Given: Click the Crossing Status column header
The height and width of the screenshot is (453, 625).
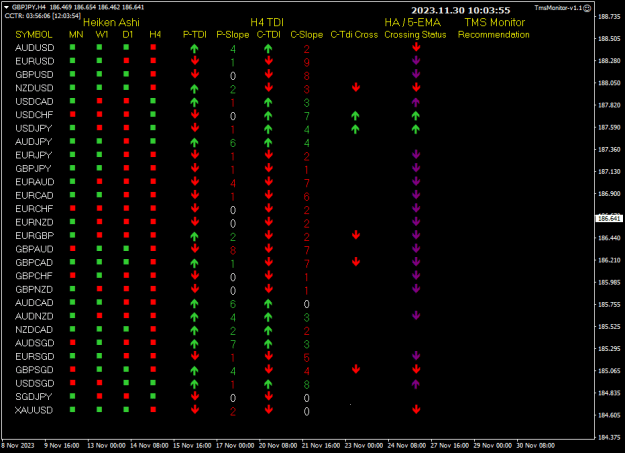Looking at the screenshot, I should tap(415, 35).
